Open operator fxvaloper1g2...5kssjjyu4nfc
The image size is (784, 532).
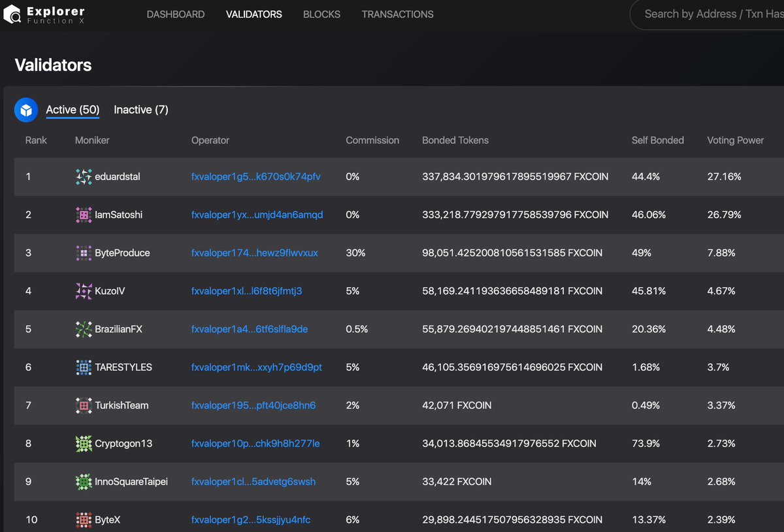click(251, 520)
